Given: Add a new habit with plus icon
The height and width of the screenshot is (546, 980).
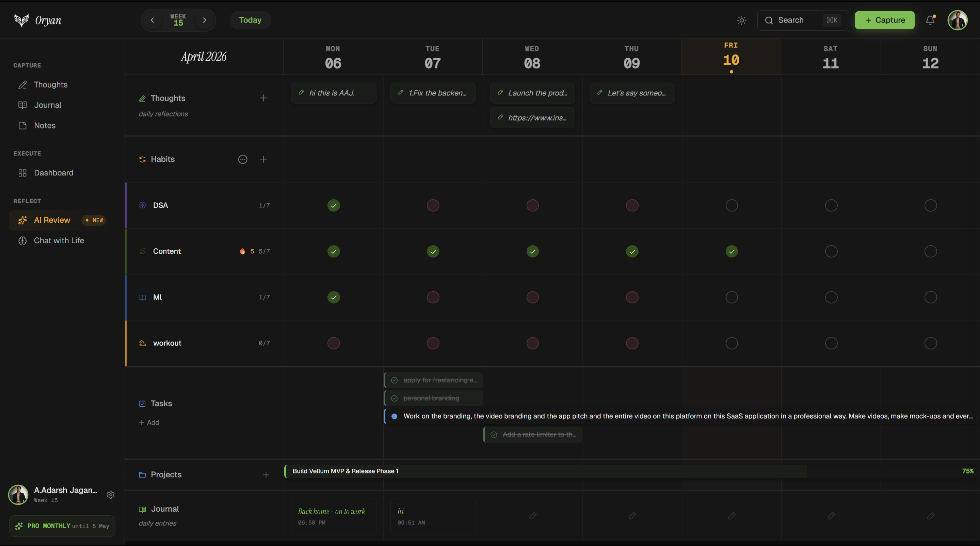Looking at the screenshot, I should point(263,159).
